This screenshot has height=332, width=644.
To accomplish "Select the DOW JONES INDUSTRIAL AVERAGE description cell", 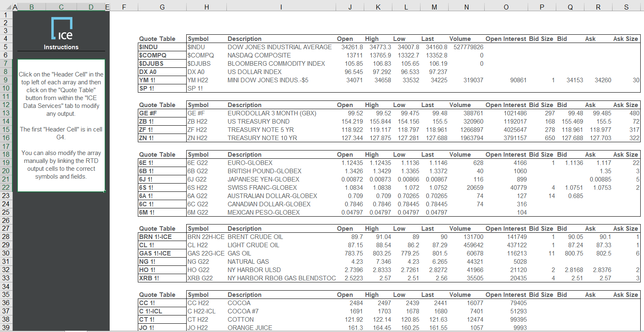I will (x=279, y=47).
